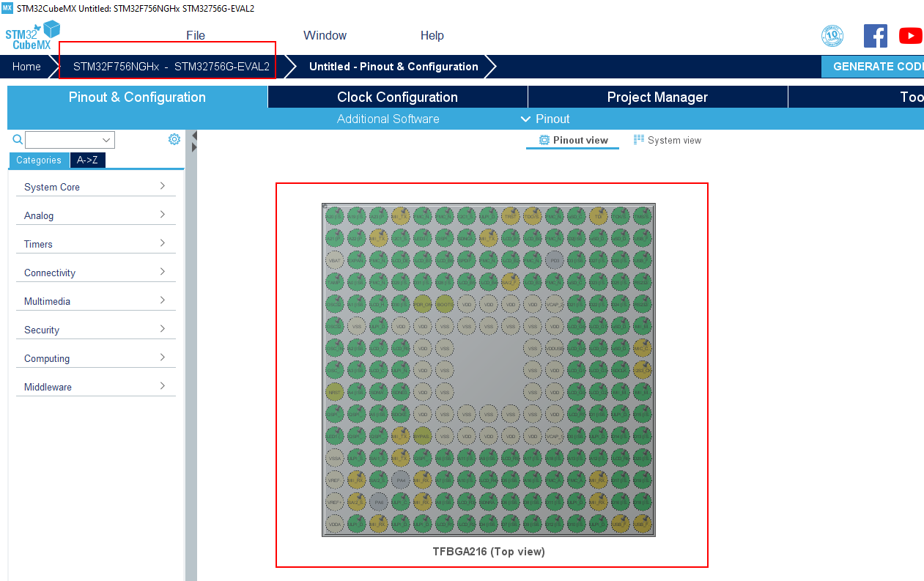Expand the Connectivity category

click(95, 273)
